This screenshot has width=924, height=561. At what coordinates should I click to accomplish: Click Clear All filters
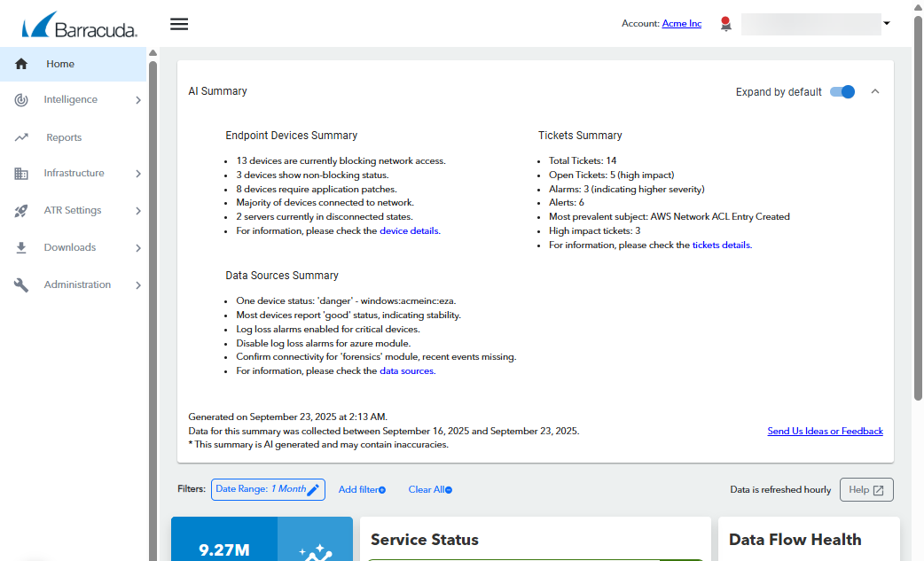click(x=429, y=489)
